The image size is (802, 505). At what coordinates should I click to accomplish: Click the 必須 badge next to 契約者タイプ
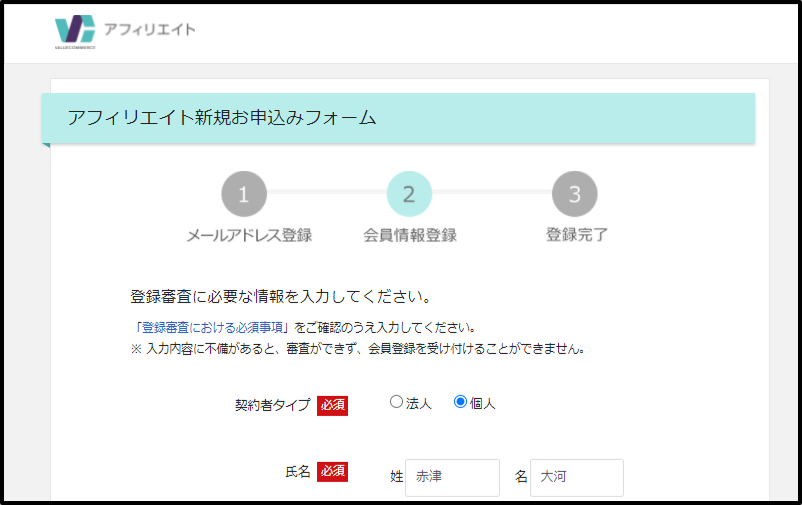(332, 405)
